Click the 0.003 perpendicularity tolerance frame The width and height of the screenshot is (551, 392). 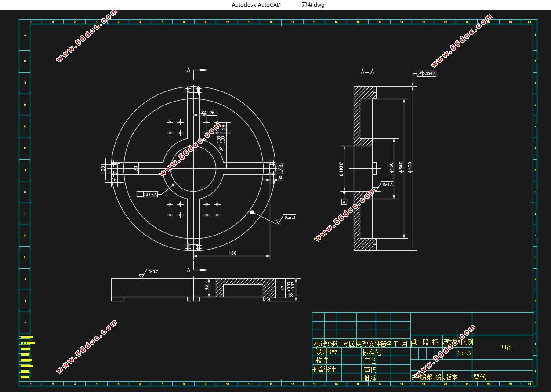coord(148,194)
